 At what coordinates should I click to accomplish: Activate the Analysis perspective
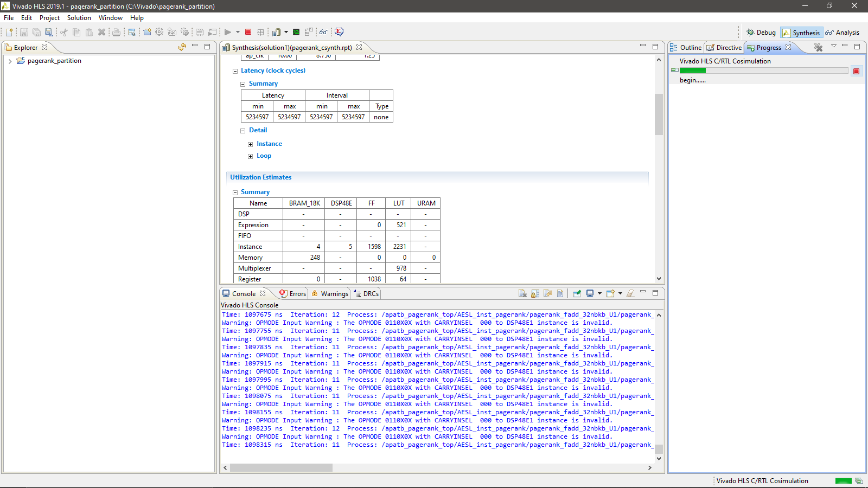(843, 32)
